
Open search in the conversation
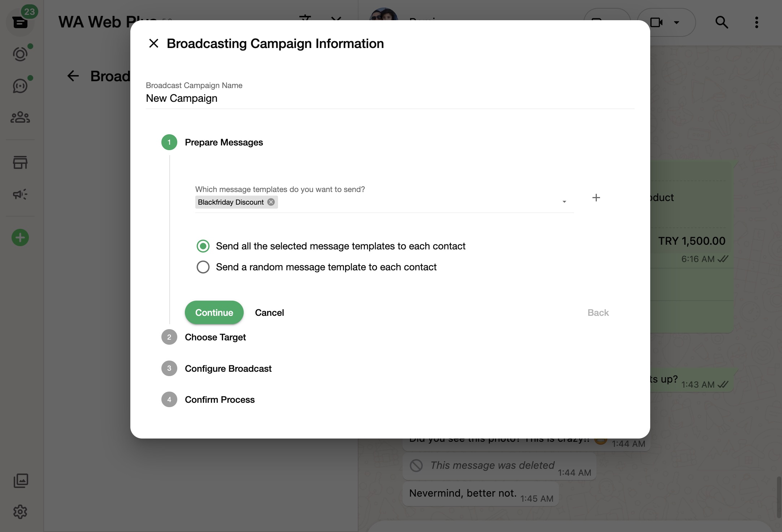click(721, 22)
